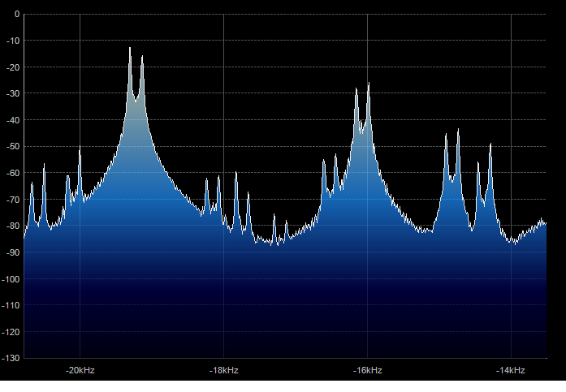Select the -30 dB scale label

13,93
